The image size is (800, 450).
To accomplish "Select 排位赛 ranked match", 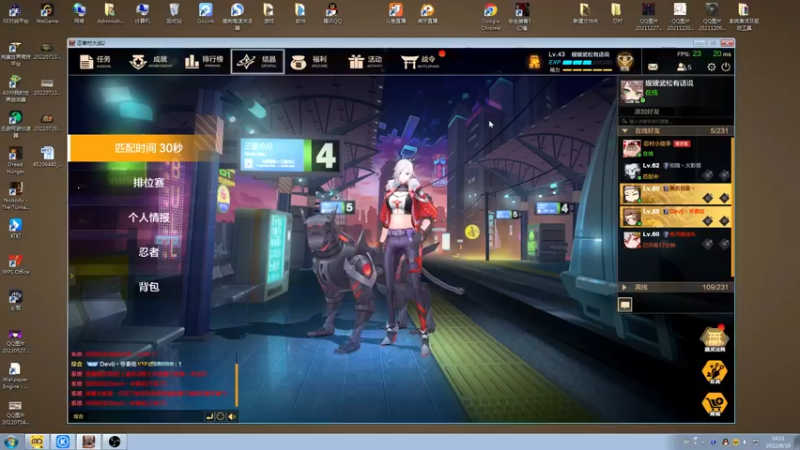I will tap(148, 183).
